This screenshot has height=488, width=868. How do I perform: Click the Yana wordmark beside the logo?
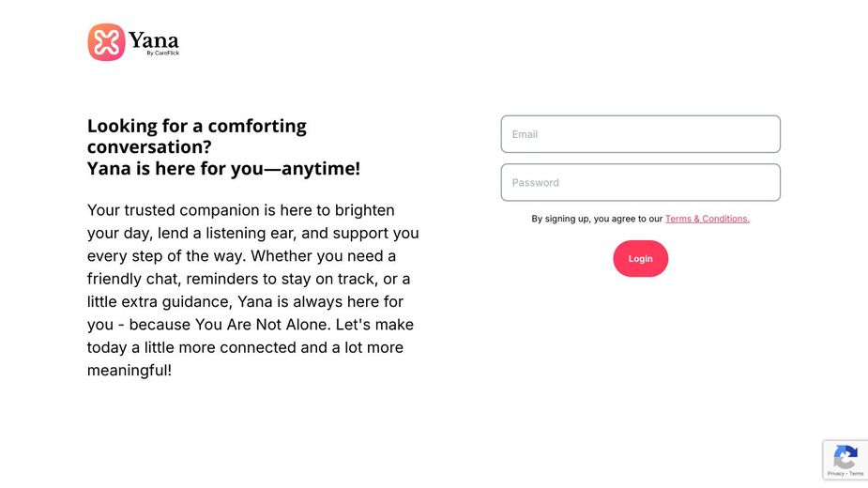[153, 40]
